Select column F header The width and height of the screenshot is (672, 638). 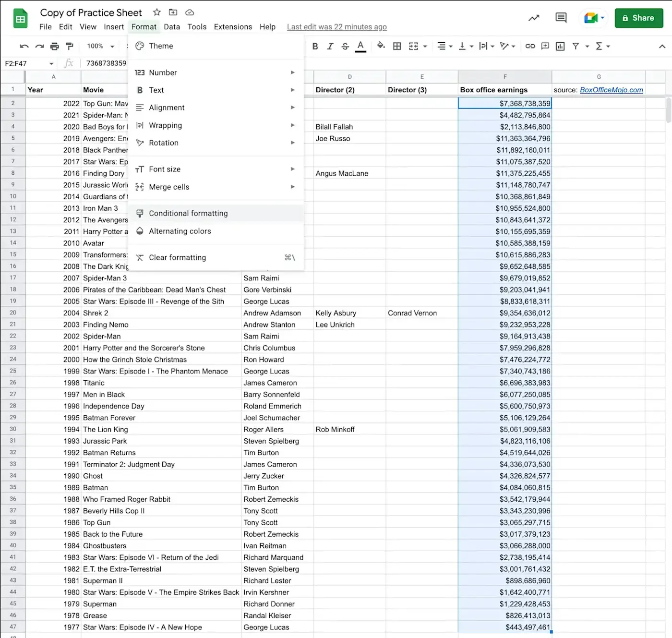(504, 77)
